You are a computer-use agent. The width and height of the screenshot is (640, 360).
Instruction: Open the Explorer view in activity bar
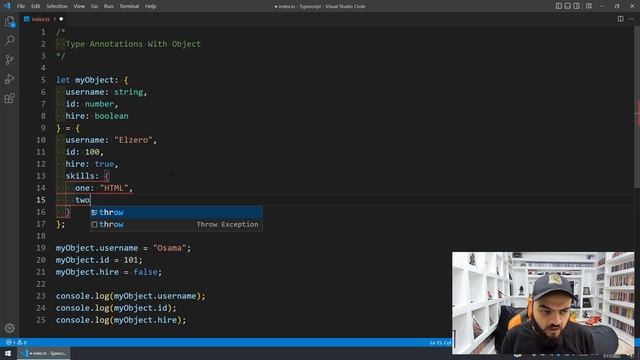[x=9, y=21]
